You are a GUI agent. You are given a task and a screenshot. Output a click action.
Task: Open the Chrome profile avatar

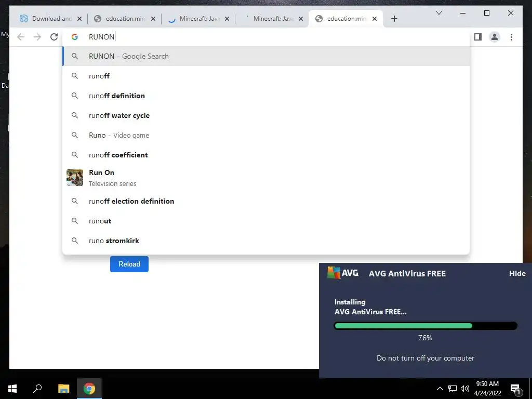coord(495,37)
